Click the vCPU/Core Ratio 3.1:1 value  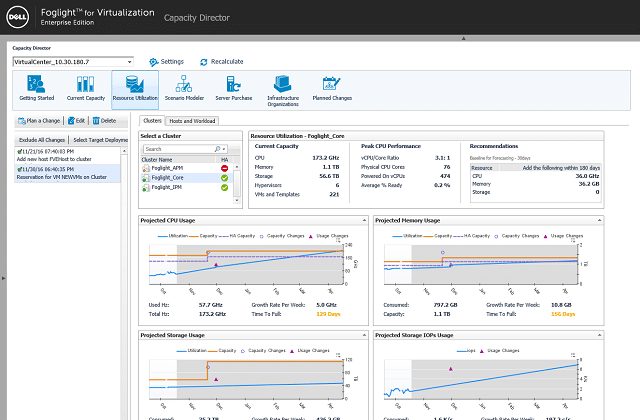click(x=442, y=158)
